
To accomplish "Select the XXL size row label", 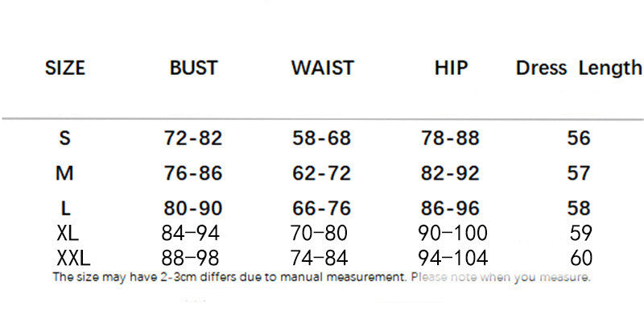I will pos(73,259).
